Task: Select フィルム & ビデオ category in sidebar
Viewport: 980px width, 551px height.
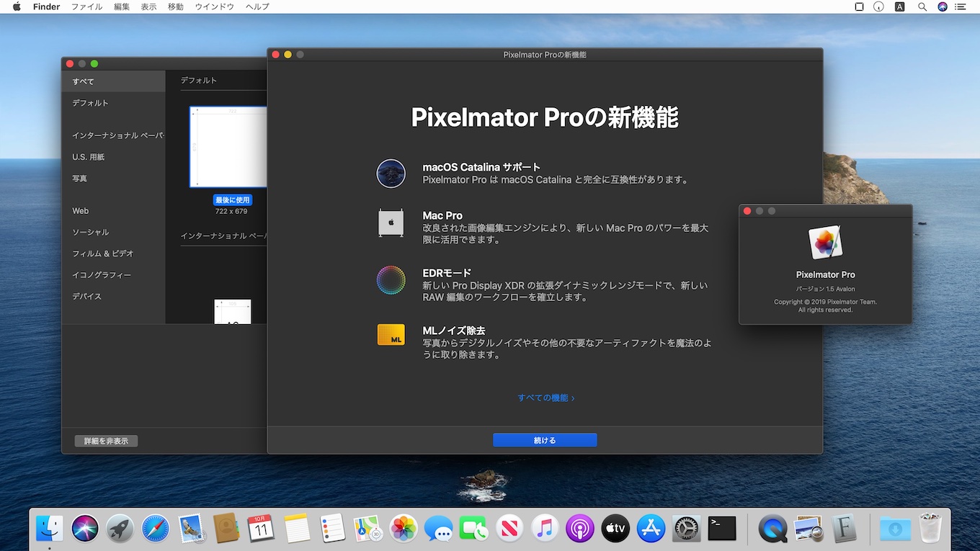Action: 114,254
